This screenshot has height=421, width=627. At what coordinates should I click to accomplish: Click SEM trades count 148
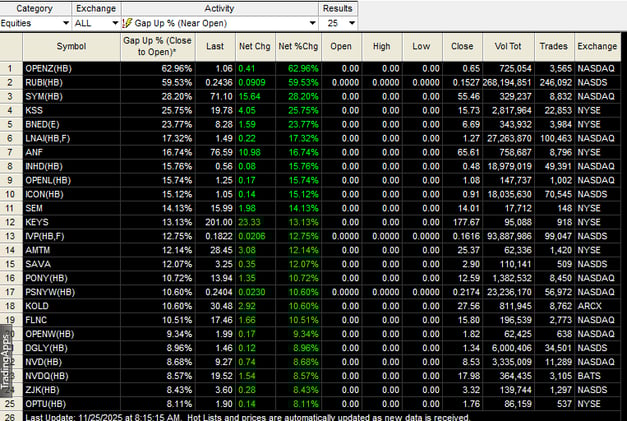pyautogui.click(x=565, y=208)
